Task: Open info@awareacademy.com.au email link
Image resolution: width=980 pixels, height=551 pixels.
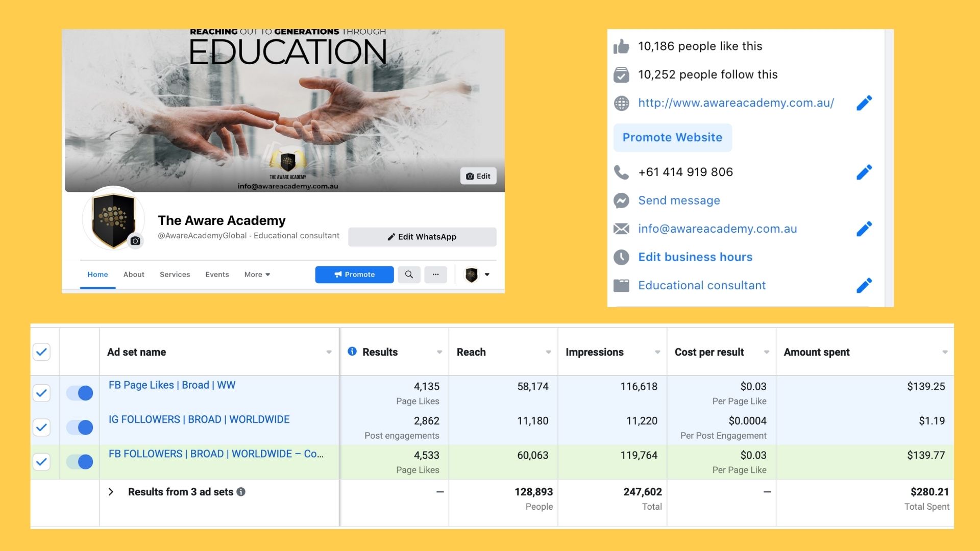Action: (718, 229)
